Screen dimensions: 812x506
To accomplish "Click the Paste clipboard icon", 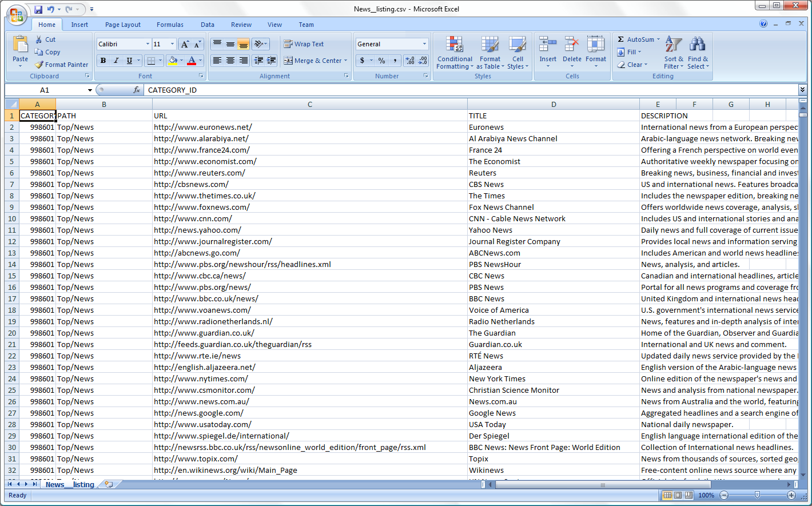I will click(x=20, y=45).
